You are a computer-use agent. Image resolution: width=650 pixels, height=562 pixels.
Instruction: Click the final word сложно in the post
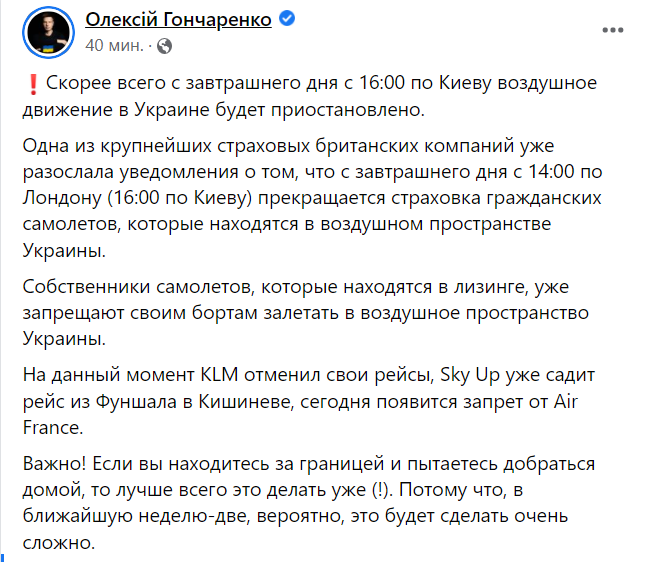(x=58, y=543)
